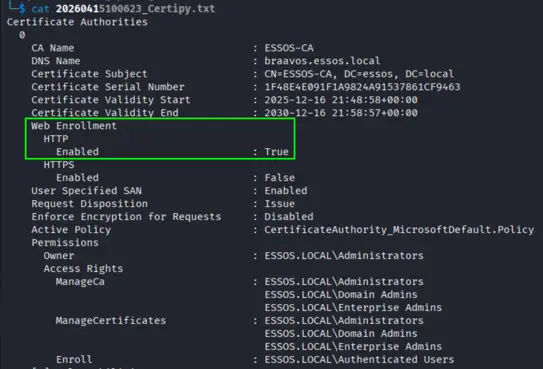Select serial number 1F48E4E091F1A9824A91537861CF9463

click(362, 87)
